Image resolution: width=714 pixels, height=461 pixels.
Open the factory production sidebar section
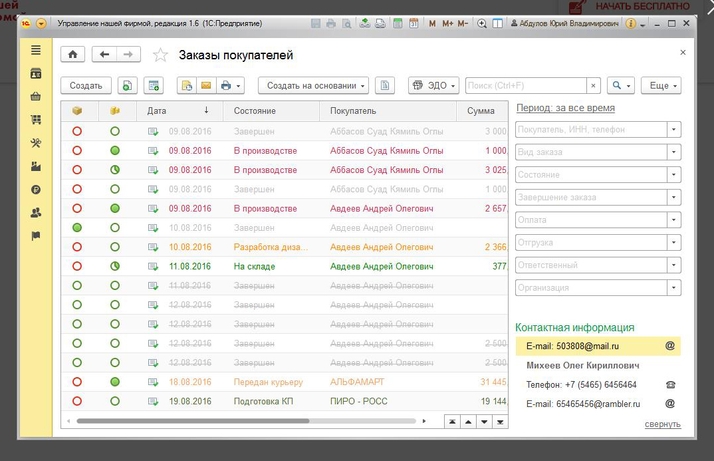(x=36, y=165)
